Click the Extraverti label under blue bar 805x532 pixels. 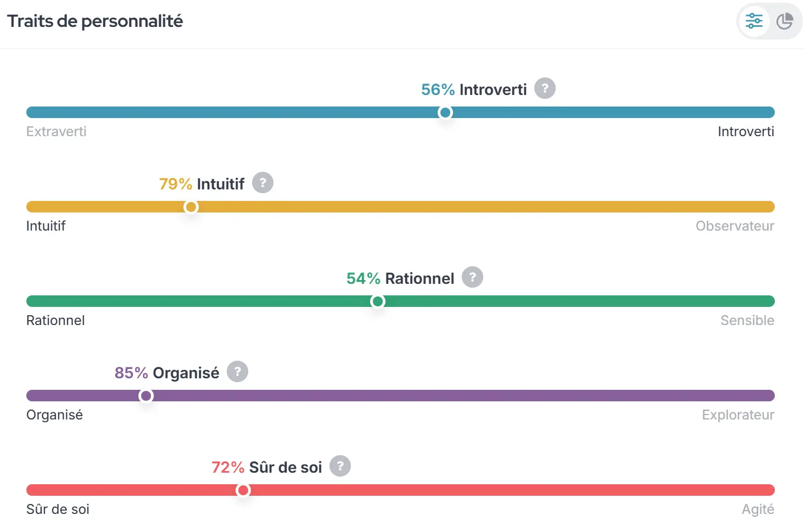click(x=56, y=132)
